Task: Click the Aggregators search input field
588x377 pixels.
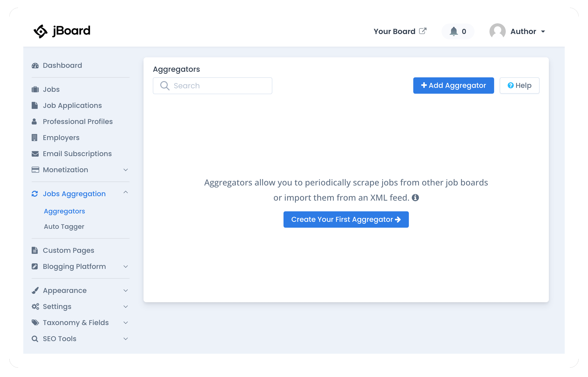Action: [212, 86]
